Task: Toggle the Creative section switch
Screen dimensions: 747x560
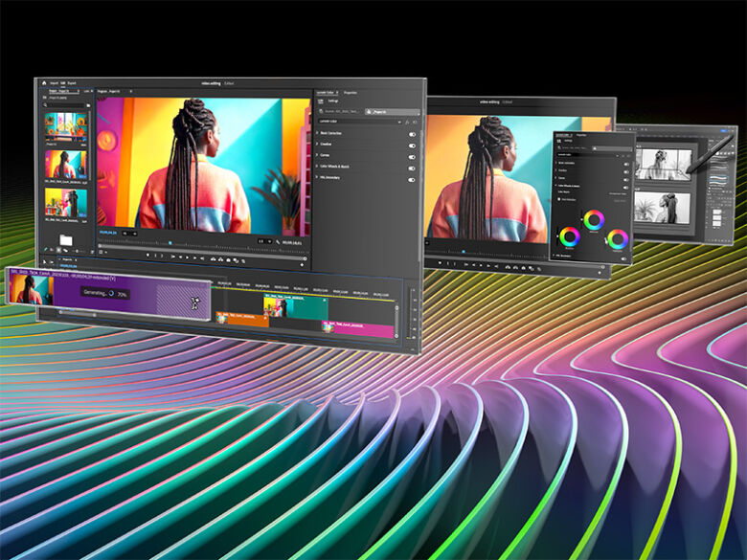Action: click(412, 146)
